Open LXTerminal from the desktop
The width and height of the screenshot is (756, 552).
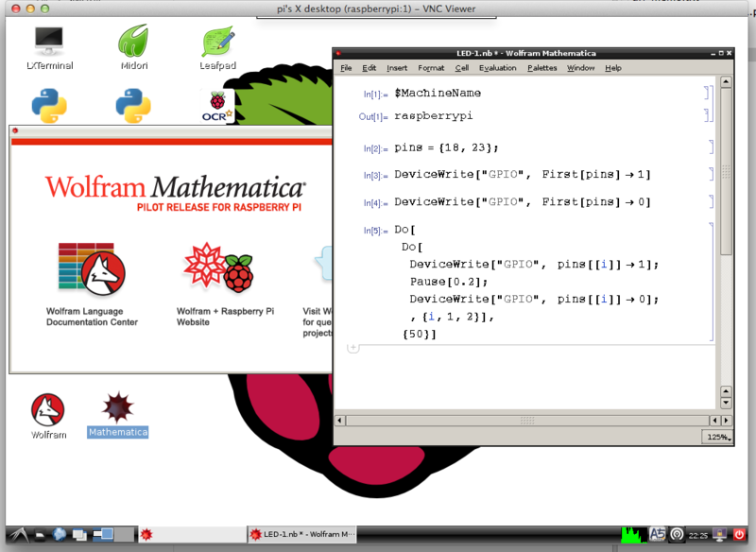(49, 47)
